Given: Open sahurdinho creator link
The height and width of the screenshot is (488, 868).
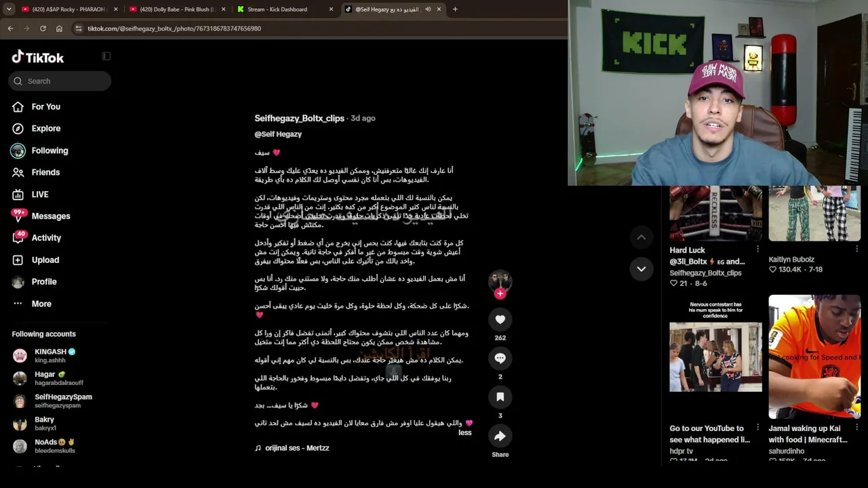Looking at the screenshot, I should pyautogui.click(x=786, y=451).
